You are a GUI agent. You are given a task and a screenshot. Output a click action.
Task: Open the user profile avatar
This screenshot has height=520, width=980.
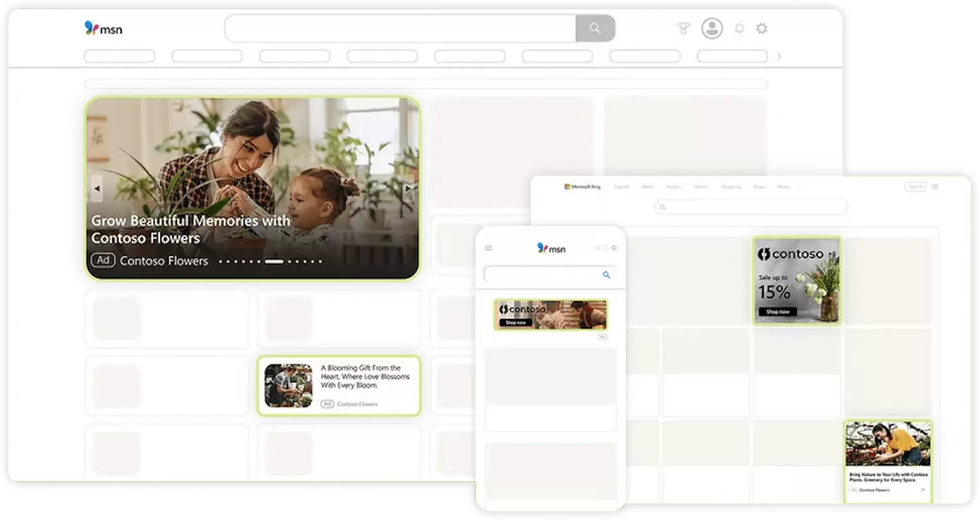tap(712, 28)
